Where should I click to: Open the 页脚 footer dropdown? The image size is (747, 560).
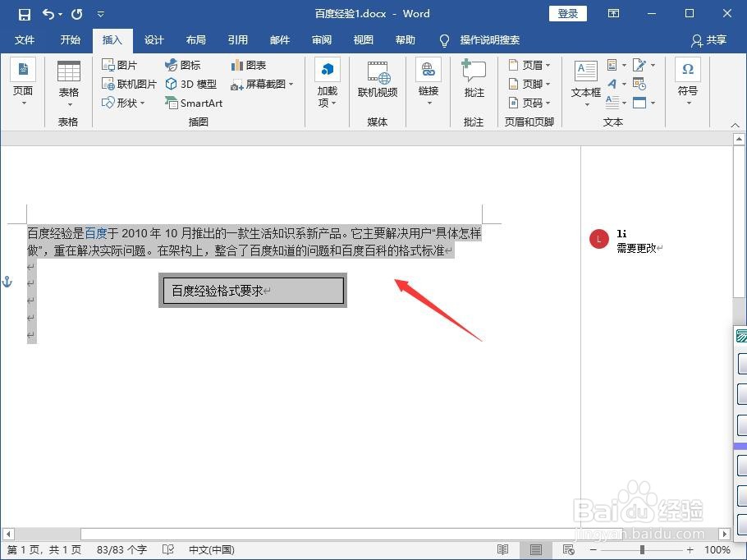click(529, 84)
